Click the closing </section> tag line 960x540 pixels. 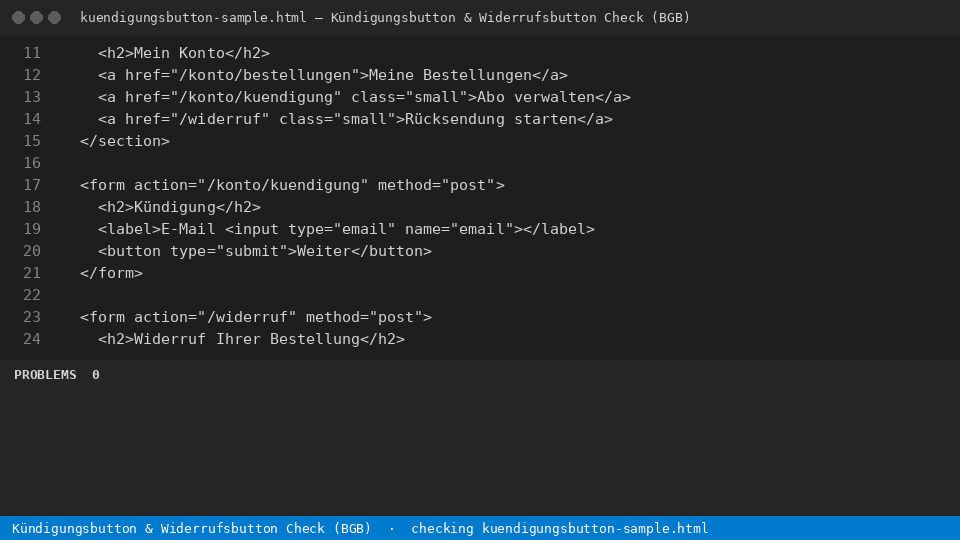click(125, 141)
